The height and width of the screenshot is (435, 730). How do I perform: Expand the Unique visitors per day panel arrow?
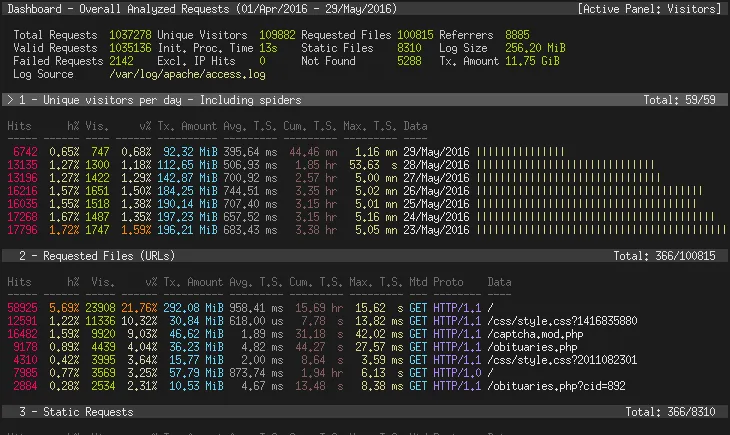[x=9, y=100]
